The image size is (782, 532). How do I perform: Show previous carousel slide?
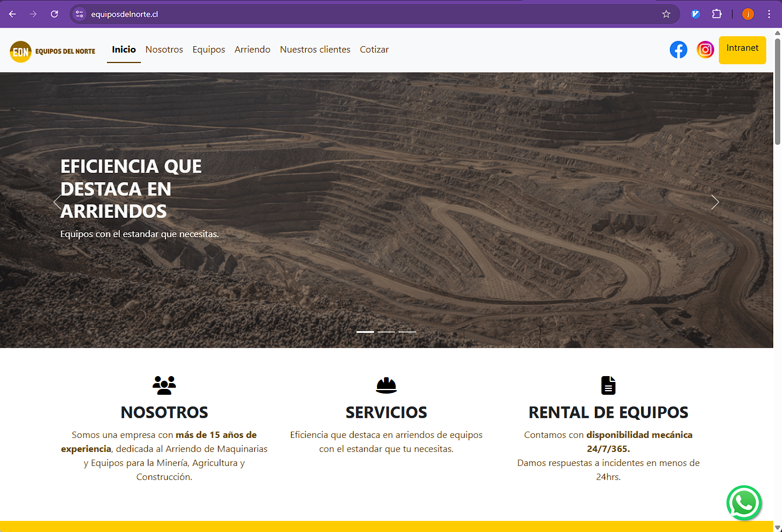click(57, 202)
